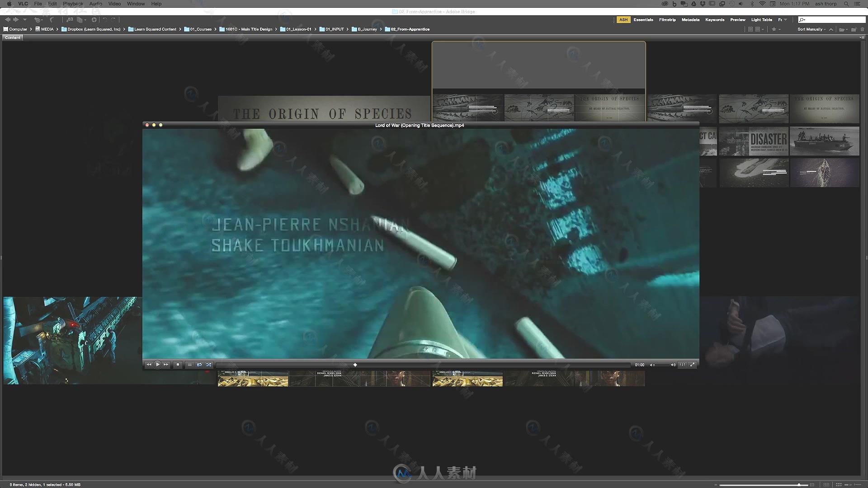This screenshot has width=868, height=488.
Task: Click the thumbnail quality options icon
Action: [757, 29]
